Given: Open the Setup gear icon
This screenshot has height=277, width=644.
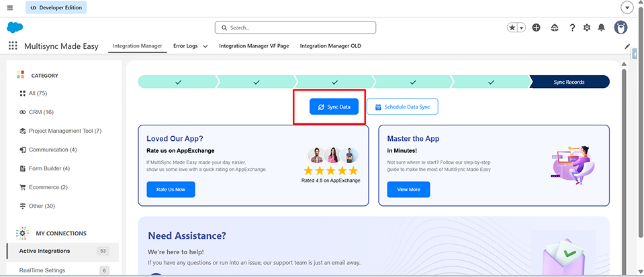Looking at the screenshot, I should coord(587,27).
